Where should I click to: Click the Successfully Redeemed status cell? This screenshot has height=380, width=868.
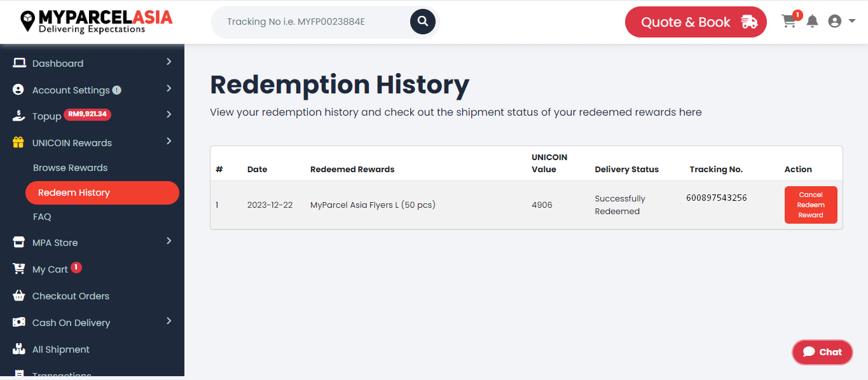click(x=620, y=205)
